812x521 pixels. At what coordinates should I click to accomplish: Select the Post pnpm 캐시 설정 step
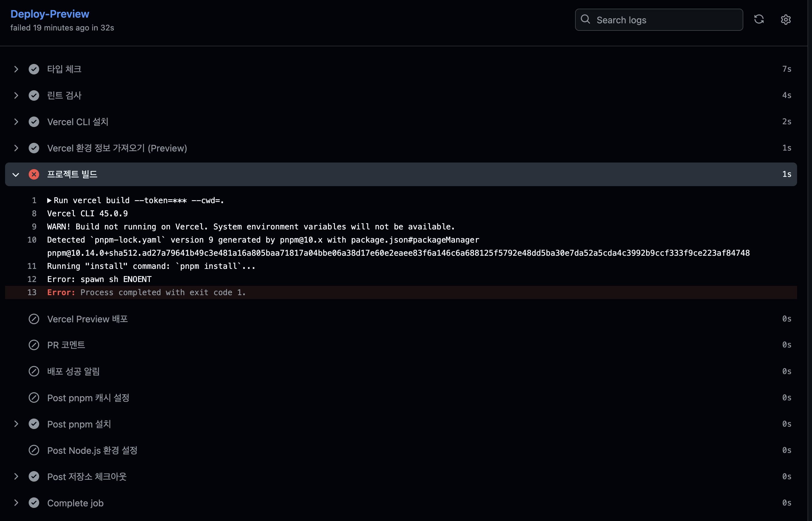[88, 398]
